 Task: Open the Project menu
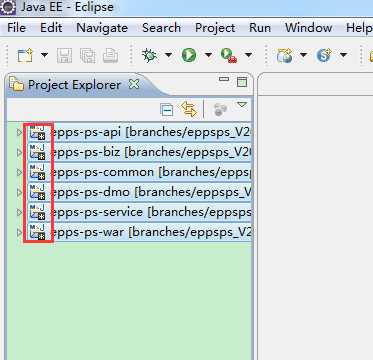pos(215,28)
